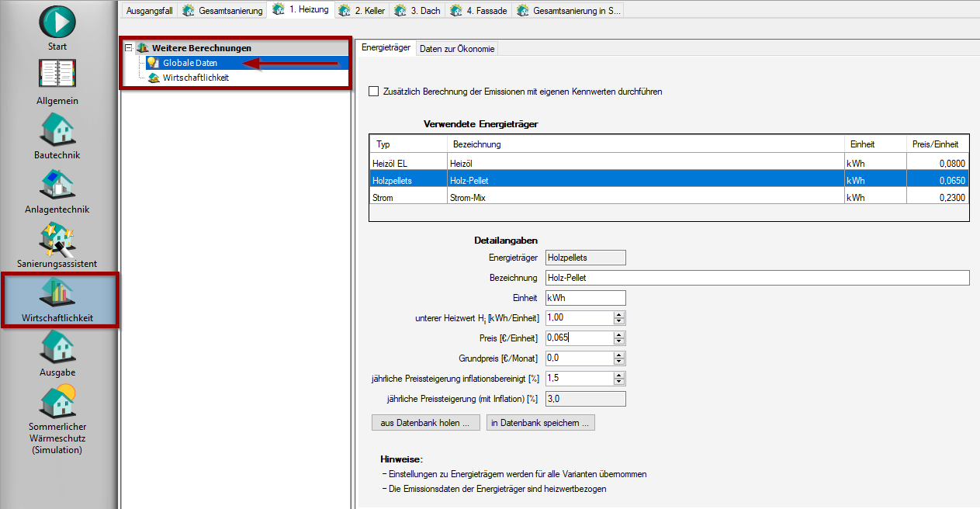Enable emissions calculation with own values checkbox
The height and width of the screenshot is (509, 980).
[374, 92]
